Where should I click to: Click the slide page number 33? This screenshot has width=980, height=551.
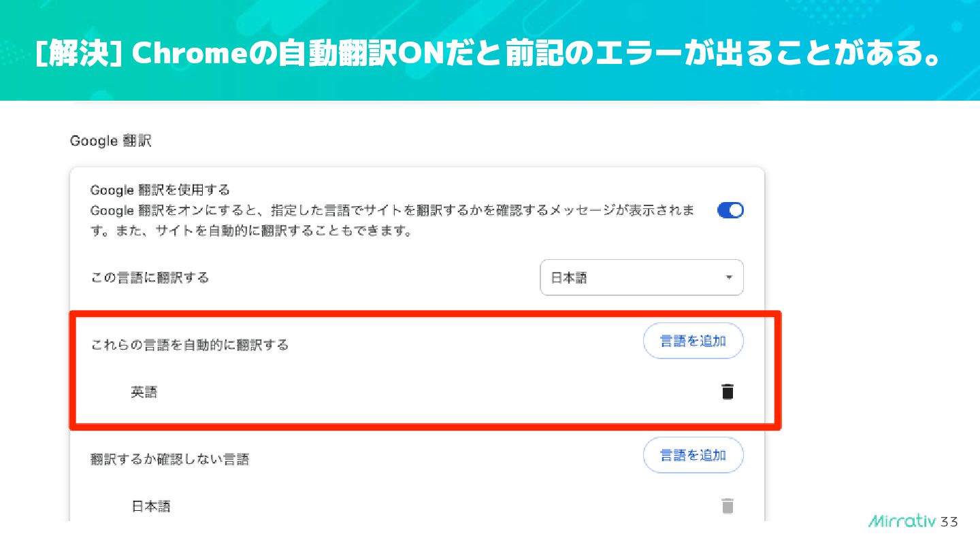949,522
